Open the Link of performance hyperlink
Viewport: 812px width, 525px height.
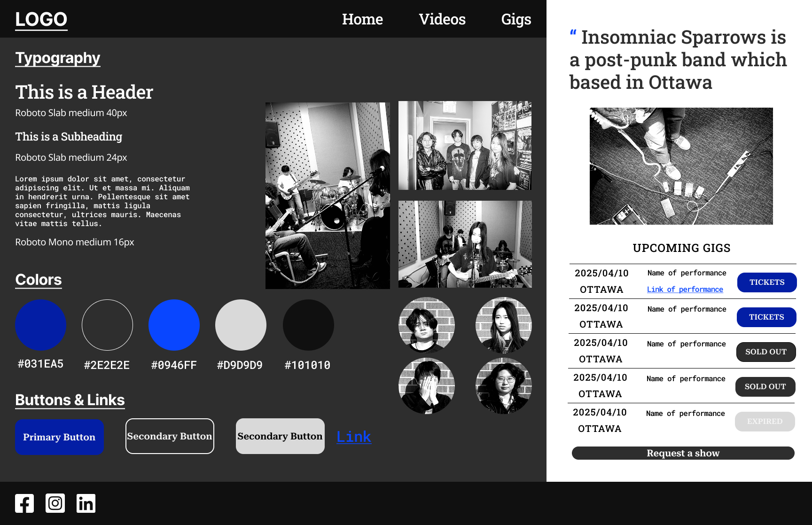(x=685, y=290)
